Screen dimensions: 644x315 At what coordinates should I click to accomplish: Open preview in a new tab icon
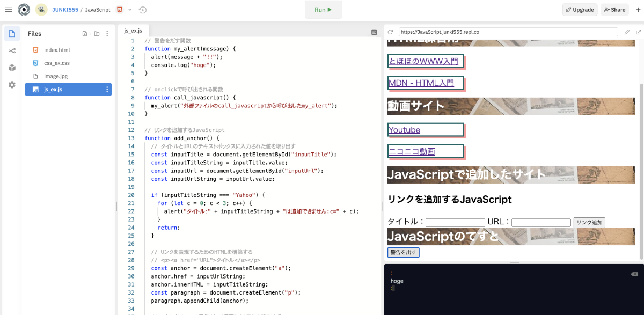pos(638,32)
